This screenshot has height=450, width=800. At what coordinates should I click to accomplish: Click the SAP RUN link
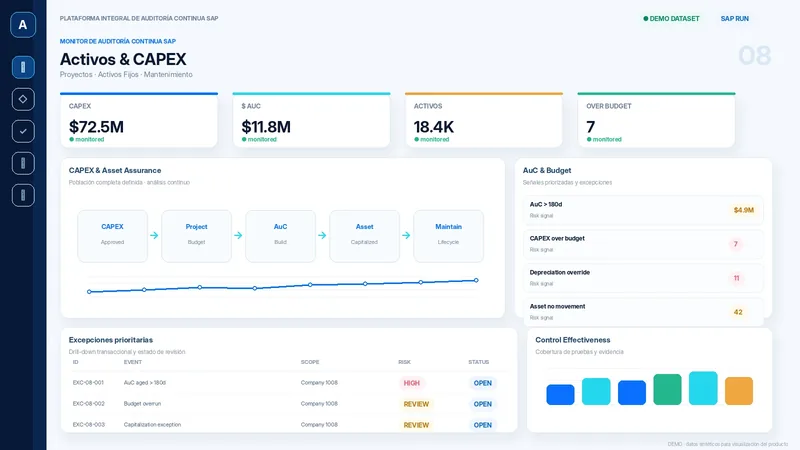point(734,18)
